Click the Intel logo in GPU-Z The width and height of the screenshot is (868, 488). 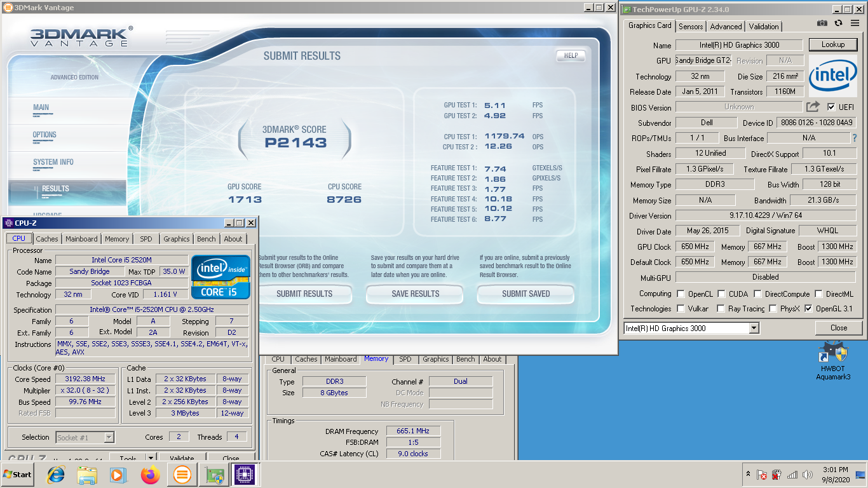833,76
